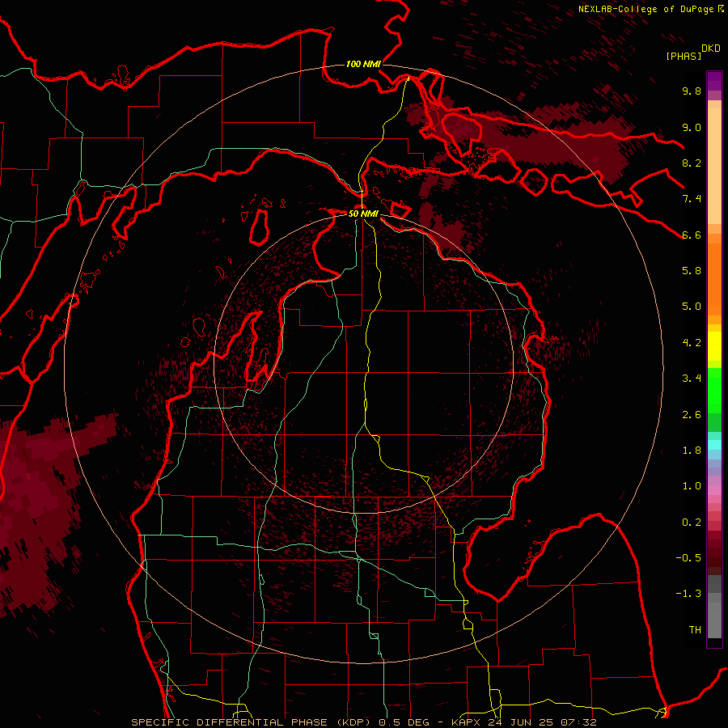The height and width of the screenshot is (728, 728).
Task: Click the 5.0 legend value
Action: pyautogui.click(x=692, y=307)
